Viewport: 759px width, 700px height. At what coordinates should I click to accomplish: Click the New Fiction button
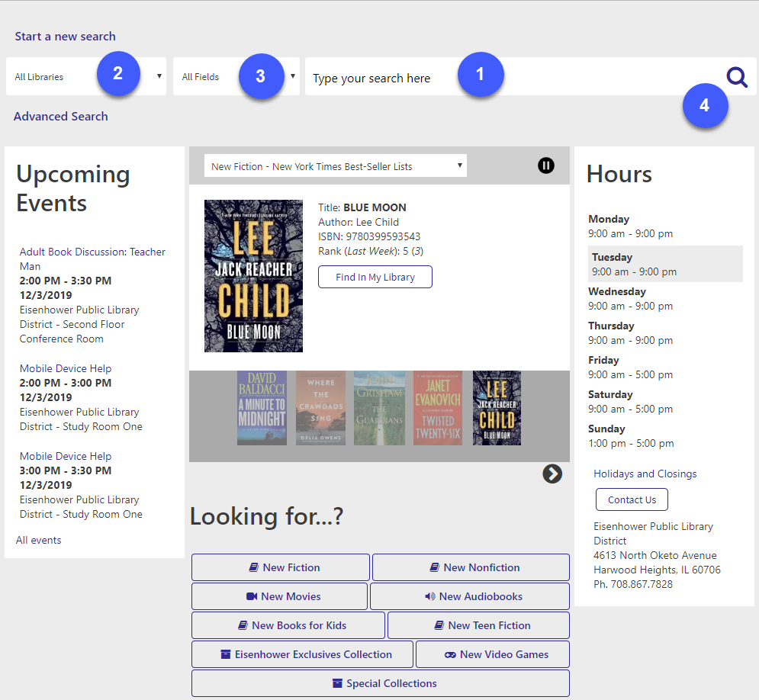281,567
